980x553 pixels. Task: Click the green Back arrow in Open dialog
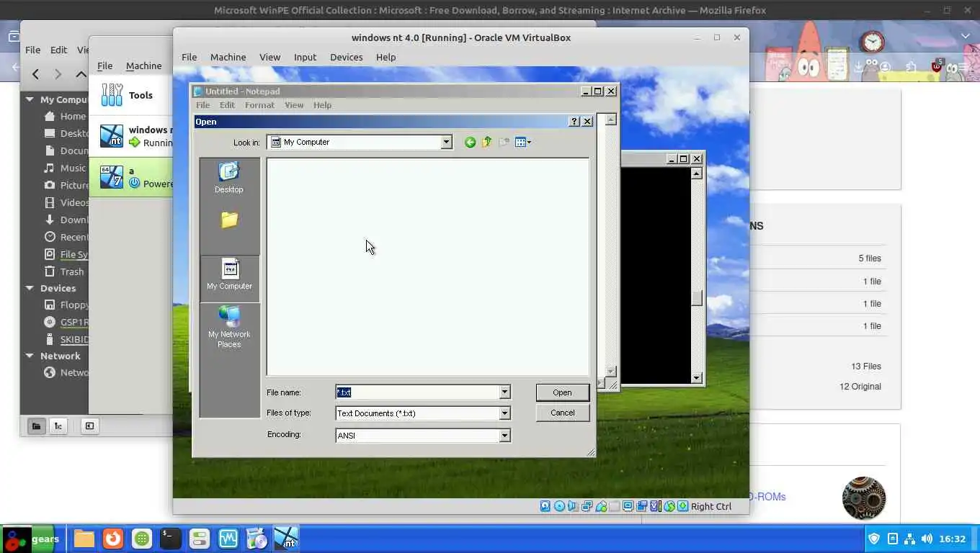470,143
